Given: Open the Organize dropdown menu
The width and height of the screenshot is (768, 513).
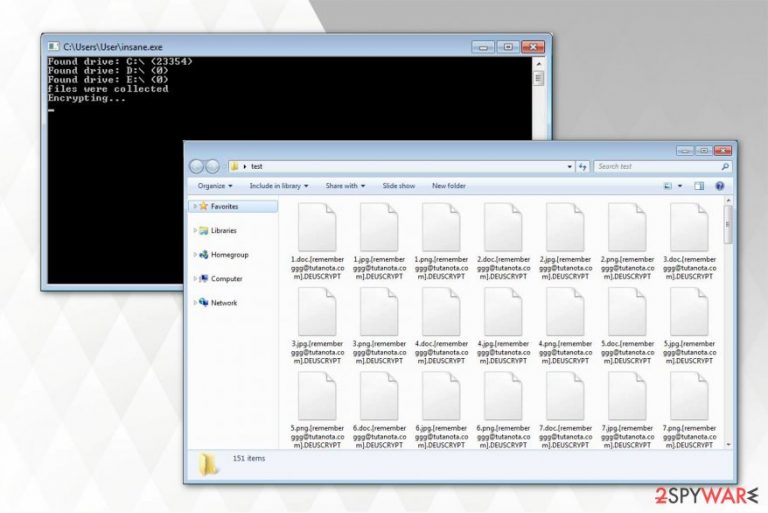Looking at the screenshot, I should point(215,186).
